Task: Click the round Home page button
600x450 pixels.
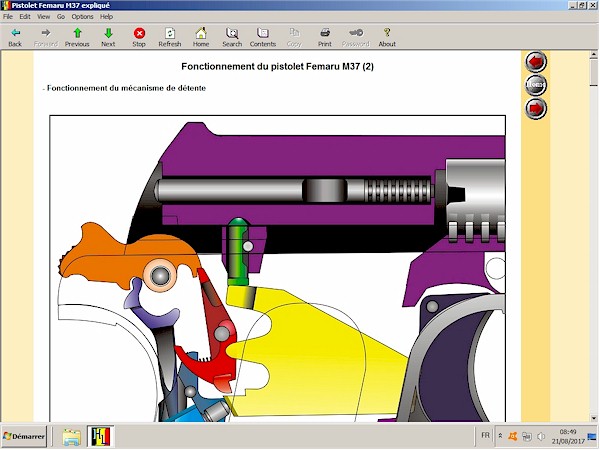Action: coord(536,85)
